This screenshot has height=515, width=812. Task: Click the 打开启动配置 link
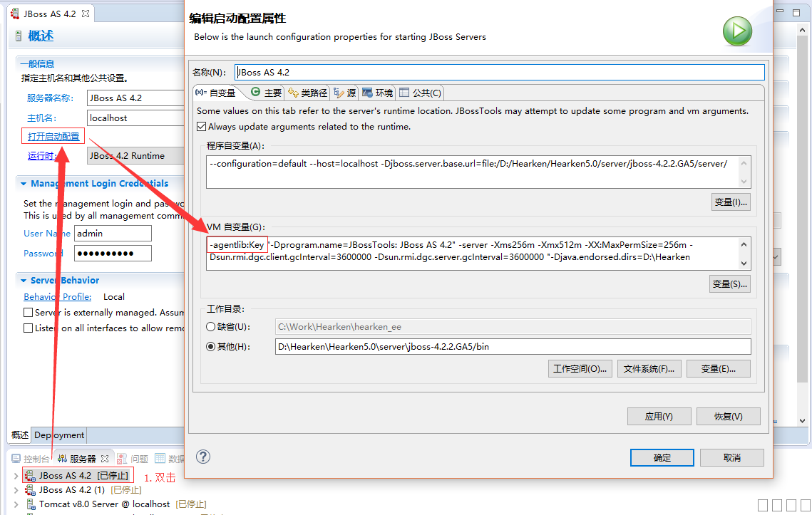pos(53,136)
